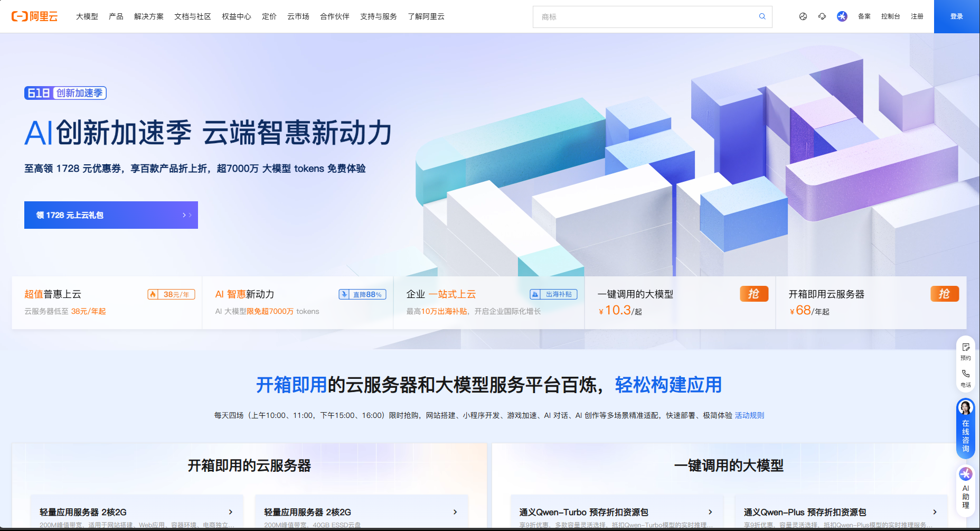This screenshot has height=531, width=980.
Task: Open 开箱即用云服务器 ¥68 card
Action: tap(871, 303)
